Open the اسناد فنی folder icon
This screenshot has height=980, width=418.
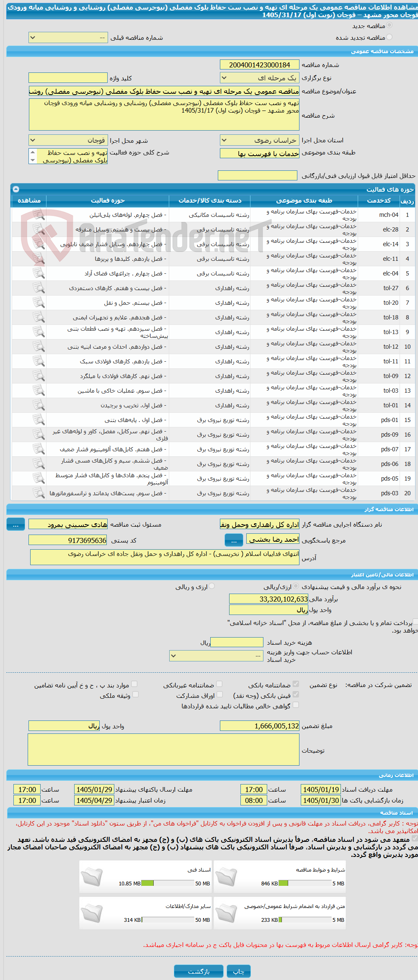coord(92,877)
